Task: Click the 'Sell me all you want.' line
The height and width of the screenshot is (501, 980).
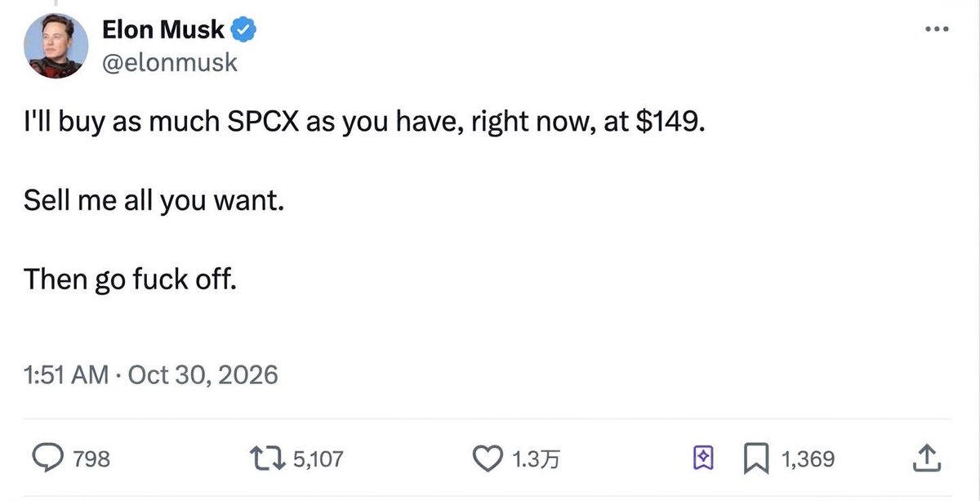Action: tap(154, 201)
